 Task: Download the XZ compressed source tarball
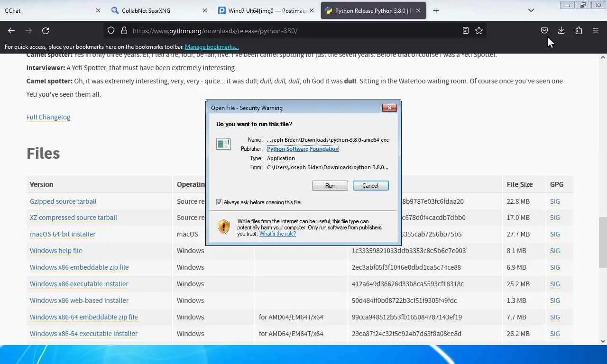click(x=74, y=218)
